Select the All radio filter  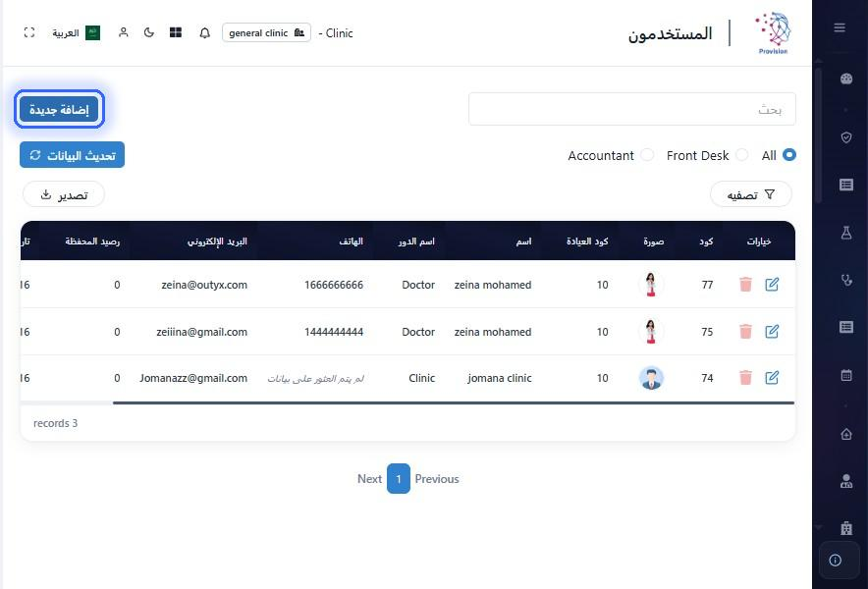point(789,155)
